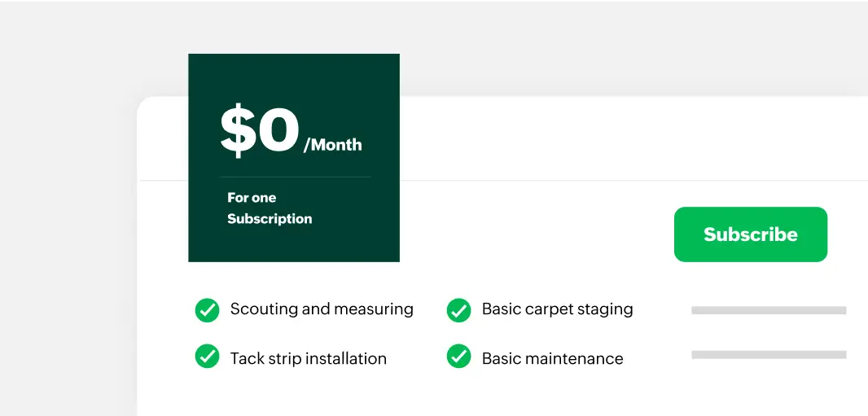Select the Basic carpet staging feature text
868x416 pixels.
557,309
